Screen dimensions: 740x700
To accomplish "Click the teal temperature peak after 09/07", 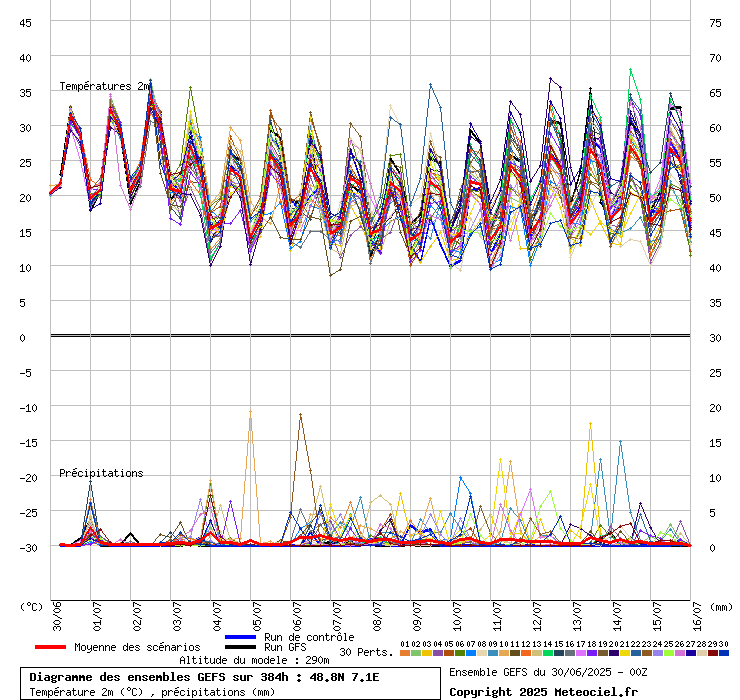I will coord(430,85).
